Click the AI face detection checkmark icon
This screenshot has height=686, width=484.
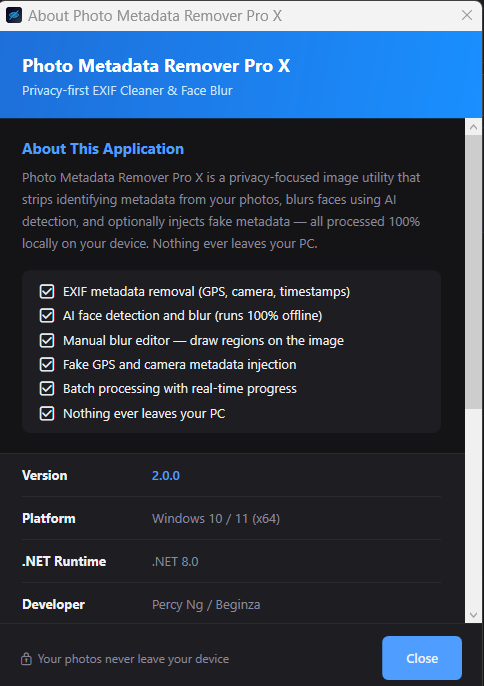[47, 315]
